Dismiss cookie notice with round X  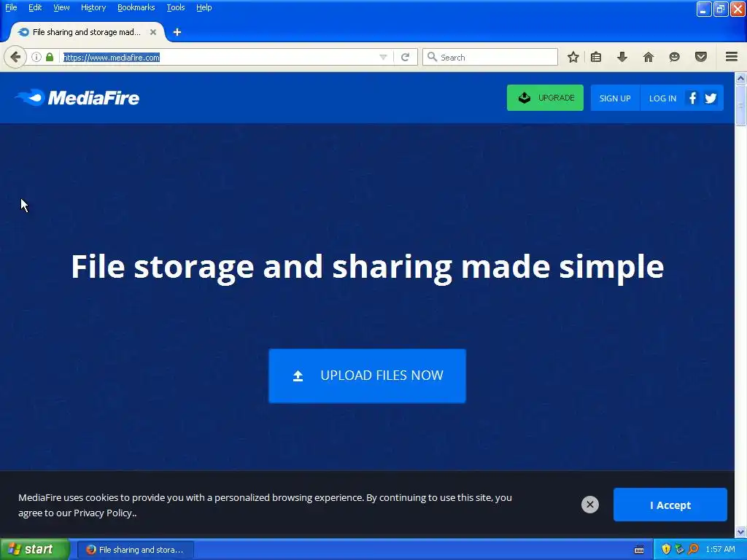(x=589, y=505)
